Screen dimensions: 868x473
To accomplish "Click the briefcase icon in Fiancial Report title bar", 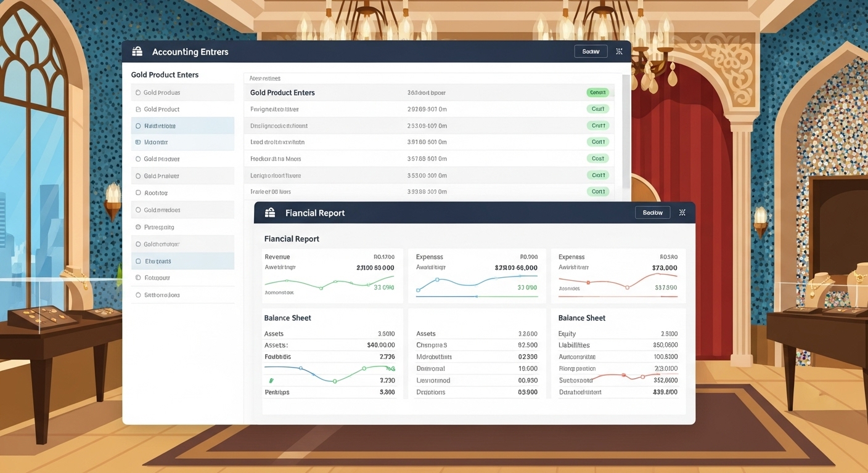I will (x=269, y=212).
